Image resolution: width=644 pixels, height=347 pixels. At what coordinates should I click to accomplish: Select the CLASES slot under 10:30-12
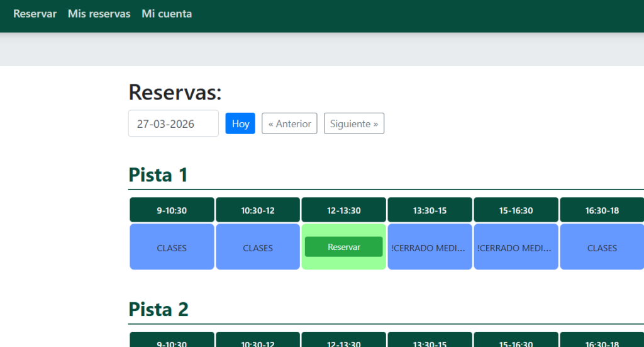click(x=258, y=247)
